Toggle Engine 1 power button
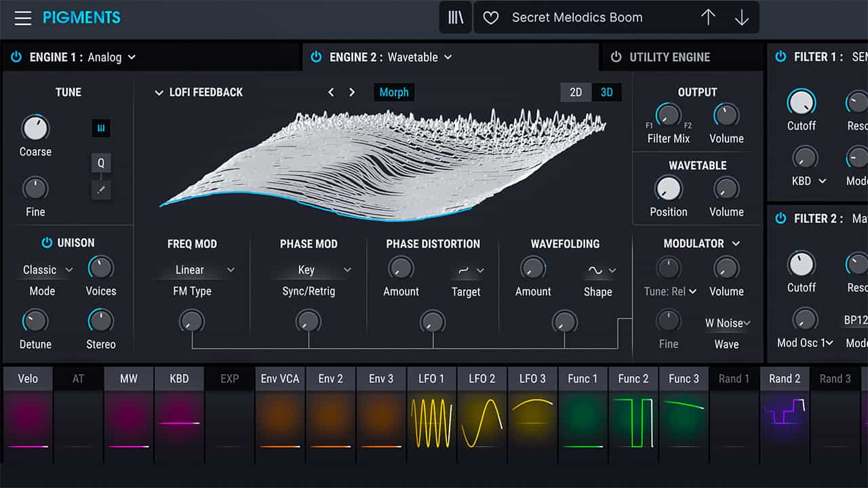 point(16,57)
